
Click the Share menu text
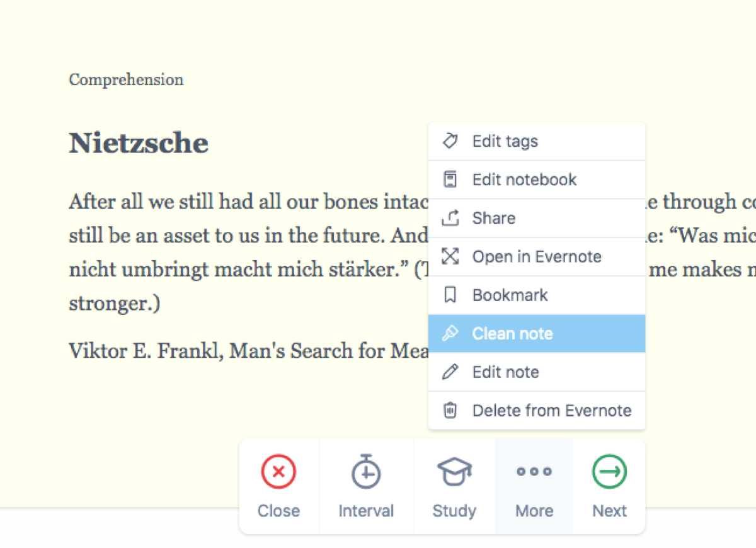pyautogui.click(x=494, y=218)
